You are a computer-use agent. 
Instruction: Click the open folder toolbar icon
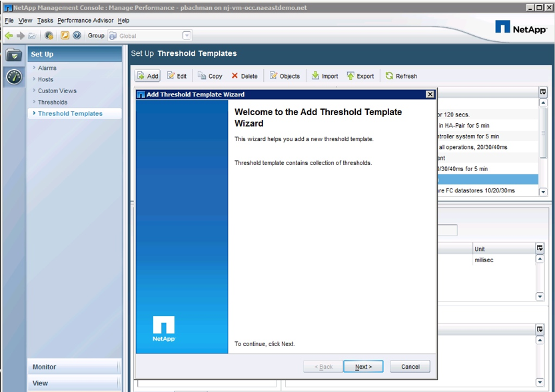click(32, 35)
